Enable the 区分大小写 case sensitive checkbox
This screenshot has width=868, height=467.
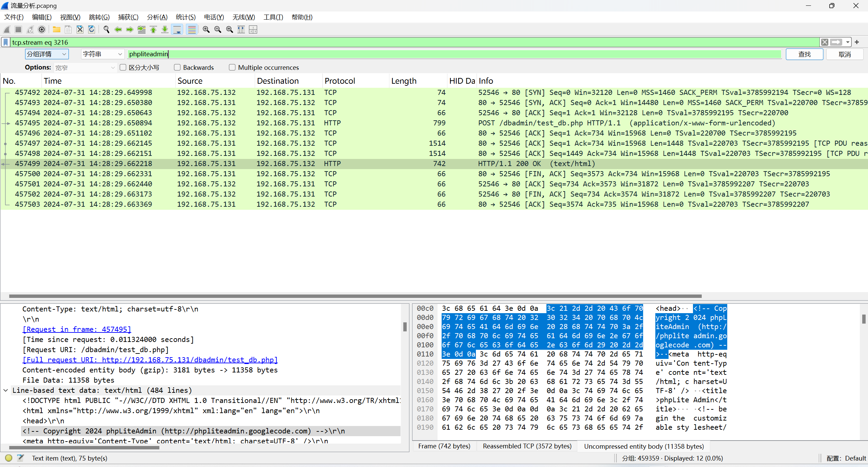coord(123,67)
